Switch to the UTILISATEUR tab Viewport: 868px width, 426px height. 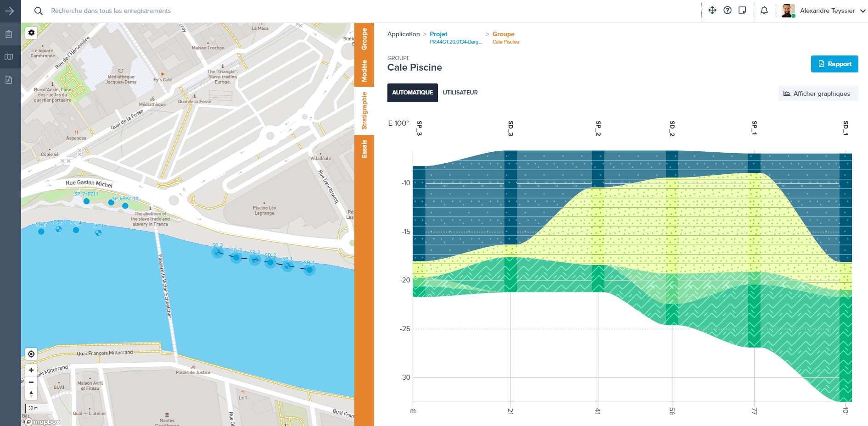pos(460,93)
